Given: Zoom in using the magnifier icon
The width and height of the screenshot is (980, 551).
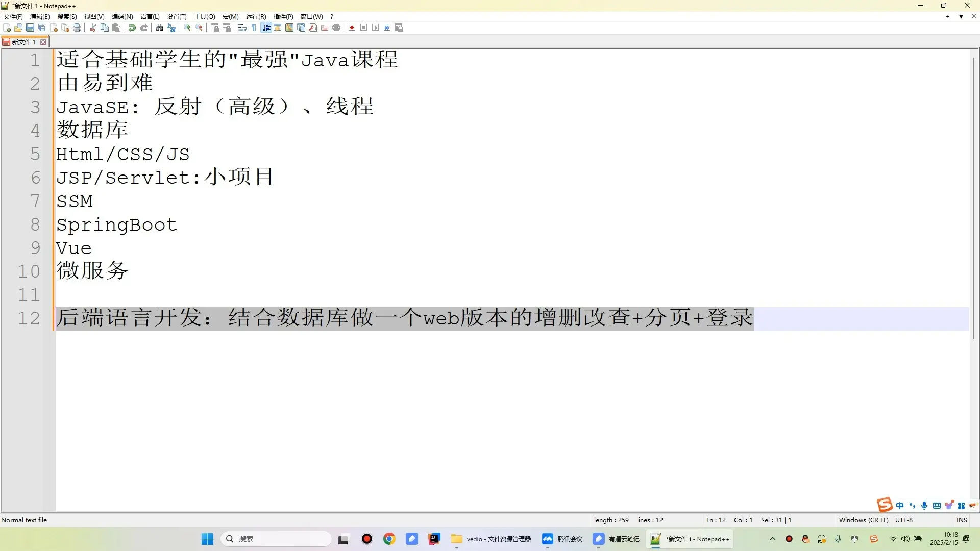Looking at the screenshot, I should point(188,28).
